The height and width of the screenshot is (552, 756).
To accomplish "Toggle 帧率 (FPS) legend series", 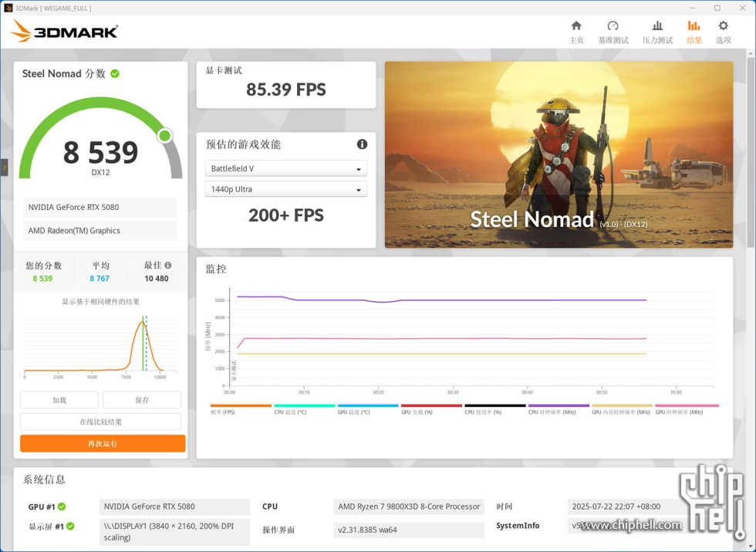I will (x=241, y=410).
